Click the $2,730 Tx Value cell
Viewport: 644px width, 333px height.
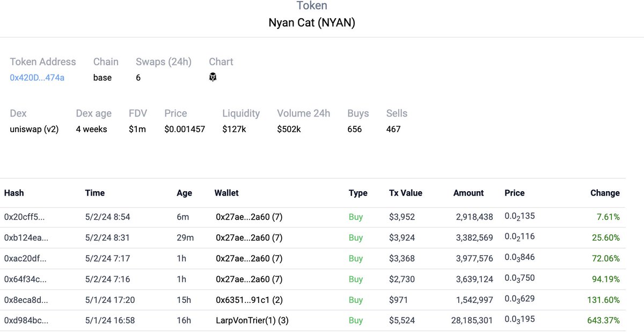402,279
